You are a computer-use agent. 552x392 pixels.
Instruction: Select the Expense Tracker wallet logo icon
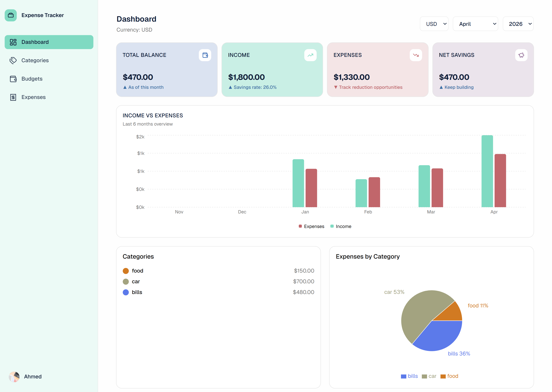11,15
